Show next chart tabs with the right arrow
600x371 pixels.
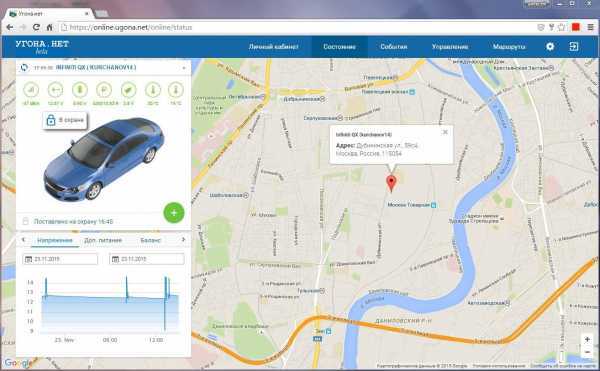pyautogui.click(x=183, y=239)
